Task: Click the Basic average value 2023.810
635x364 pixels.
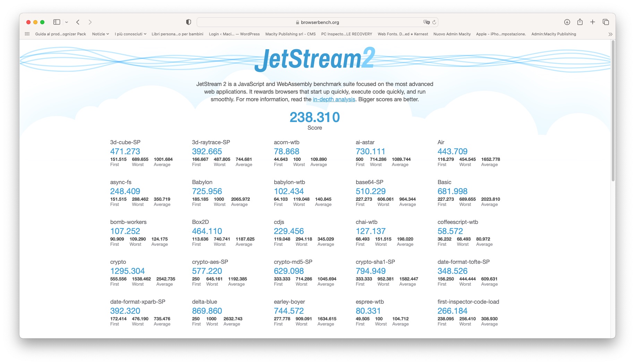Action: (490, 199)
